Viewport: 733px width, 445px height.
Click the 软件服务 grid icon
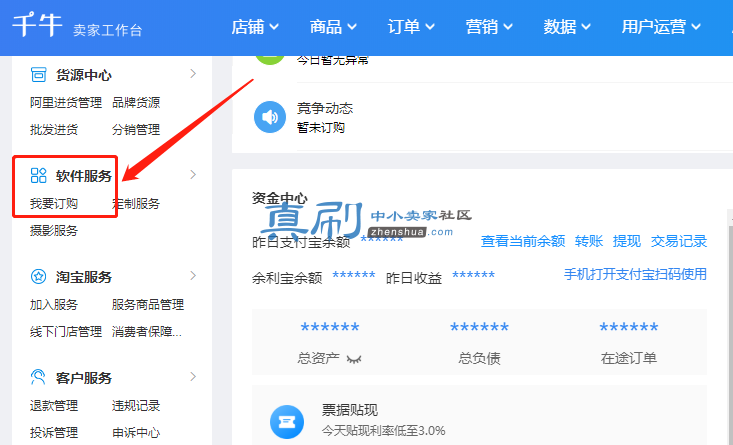click(x=38, y=176)
